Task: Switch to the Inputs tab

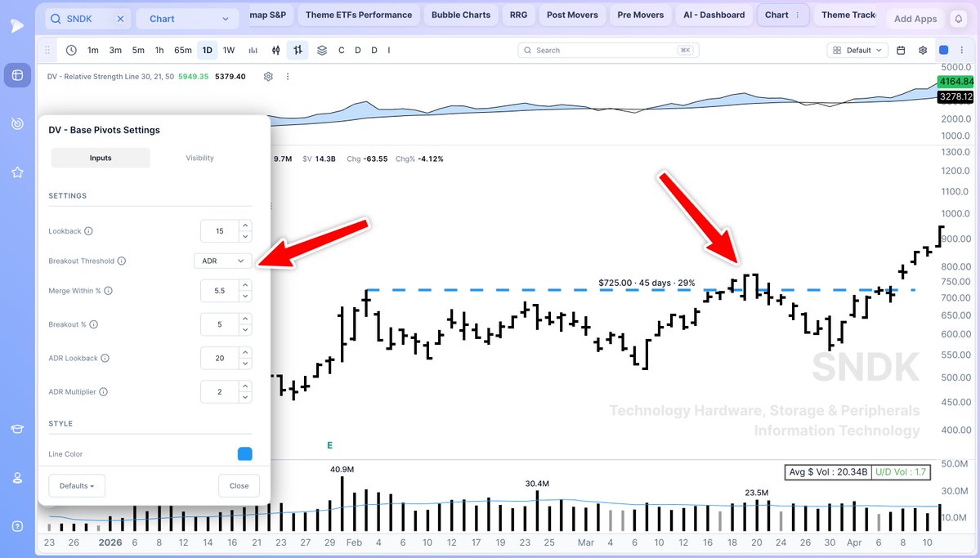Action: pos(101,158)
